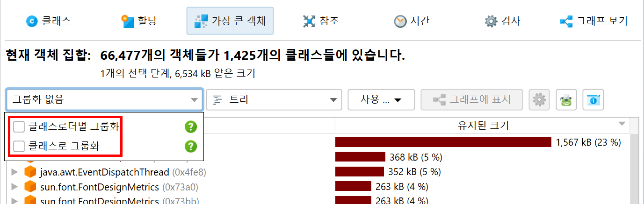The height and width of the screenshot is (204, 644).
Task: Open the 참조 view
Action: click(x=320, y=21)
